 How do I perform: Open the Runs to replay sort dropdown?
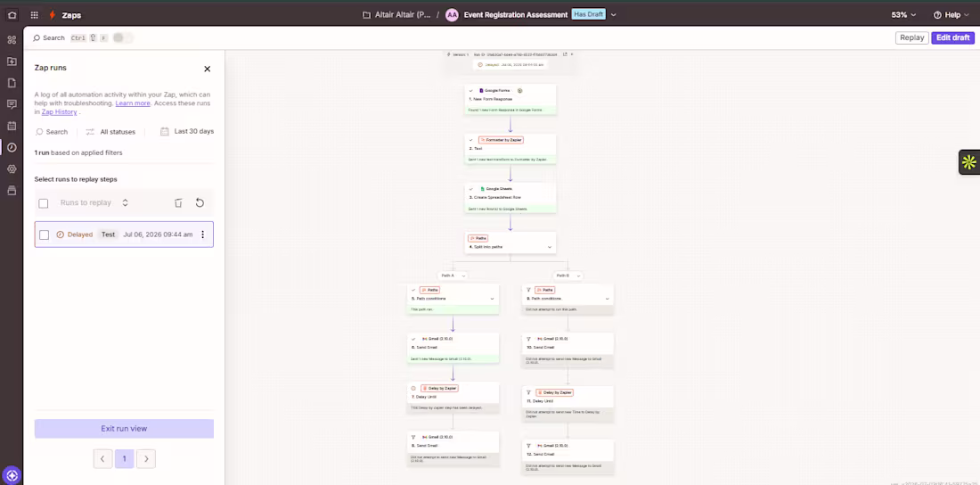[94, 202]
